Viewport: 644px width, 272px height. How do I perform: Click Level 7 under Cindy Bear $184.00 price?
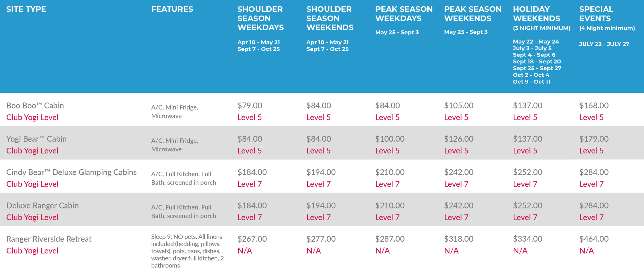click(x=250, y=184)
